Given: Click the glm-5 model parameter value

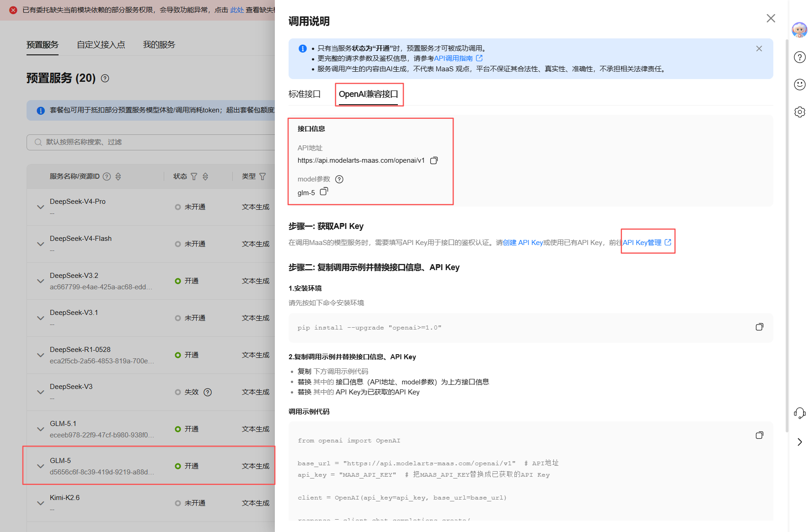Looking at the screenshot, I should pyautogui.click(x=306, y=193).
